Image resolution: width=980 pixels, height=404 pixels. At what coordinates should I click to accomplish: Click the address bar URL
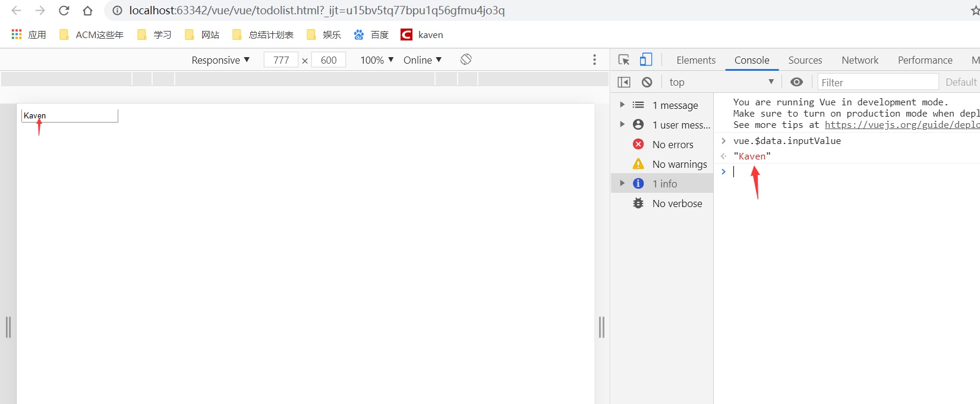(x=317, y=11)
